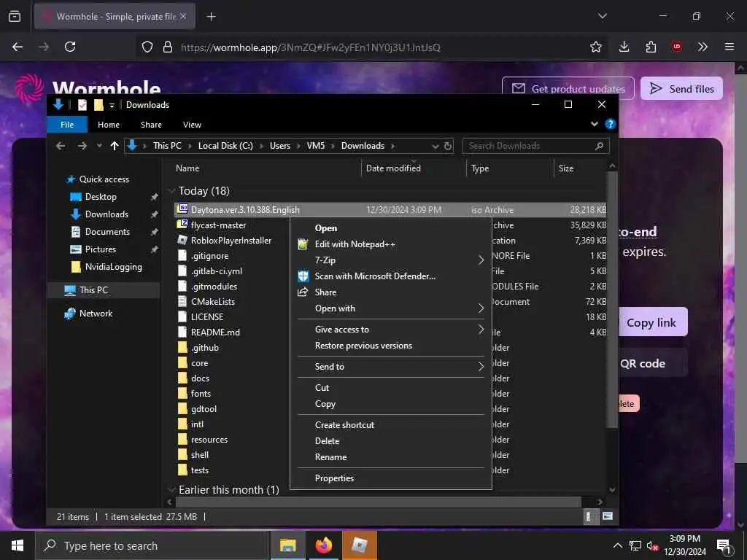Choose Properties in context menu
Viewport: 747px width, 560px height.
pyautogui.click(x=391, y=478)
